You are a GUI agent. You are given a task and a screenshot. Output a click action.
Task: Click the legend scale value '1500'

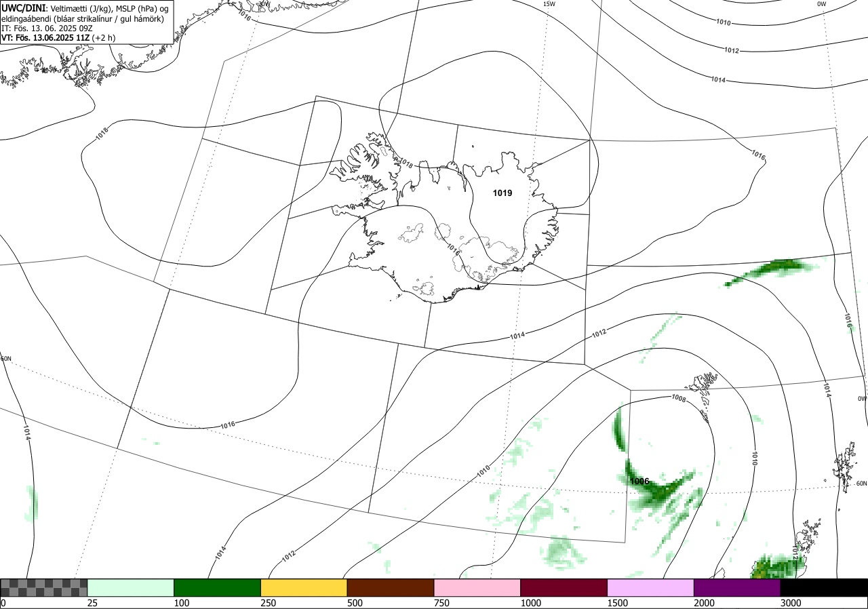[618, 603]
